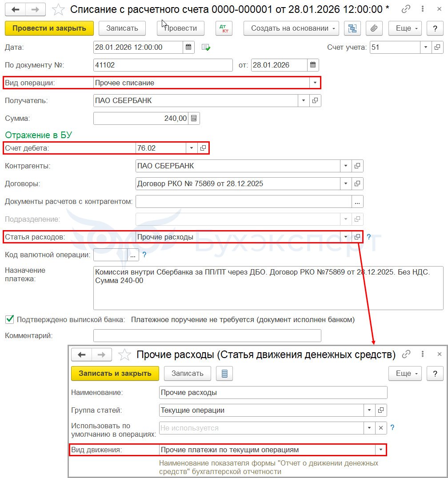Open the main window's three-dot menu
The image size is (448, 478).
coord(422,9)
